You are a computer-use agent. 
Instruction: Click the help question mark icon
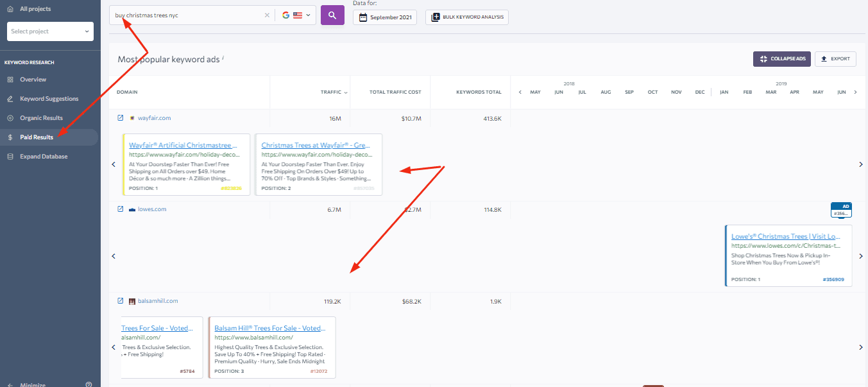pyautogui.click(x=89, y=383)
